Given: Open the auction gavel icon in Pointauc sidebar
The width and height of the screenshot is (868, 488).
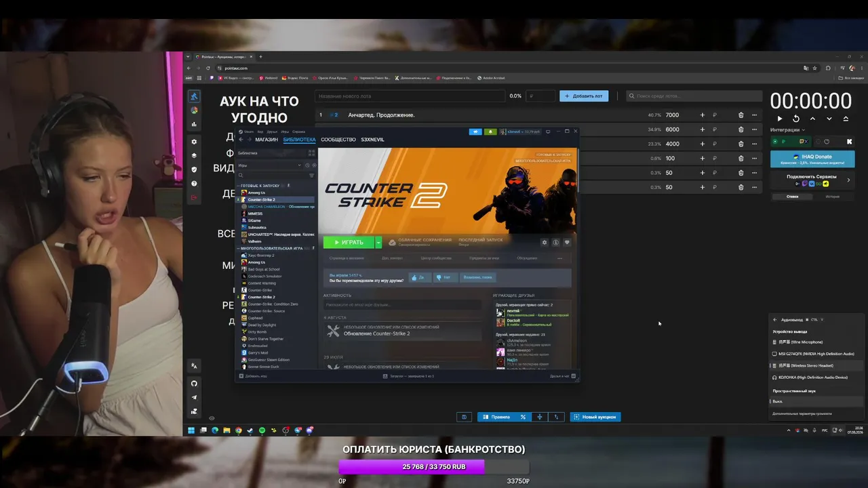Looking at the screenshot, I should click(194, 96).
